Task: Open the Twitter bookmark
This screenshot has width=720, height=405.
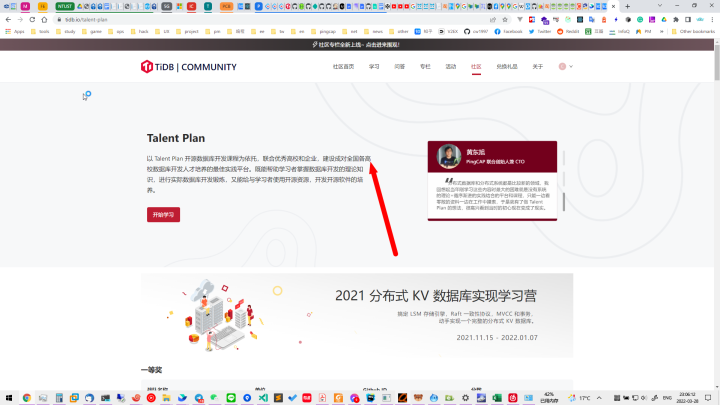Action: (540, 32)
